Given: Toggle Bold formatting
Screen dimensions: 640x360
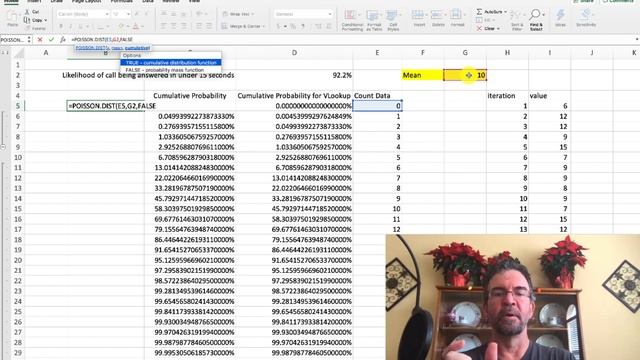Looking at the screenshot, I should [x=61, y=27].
